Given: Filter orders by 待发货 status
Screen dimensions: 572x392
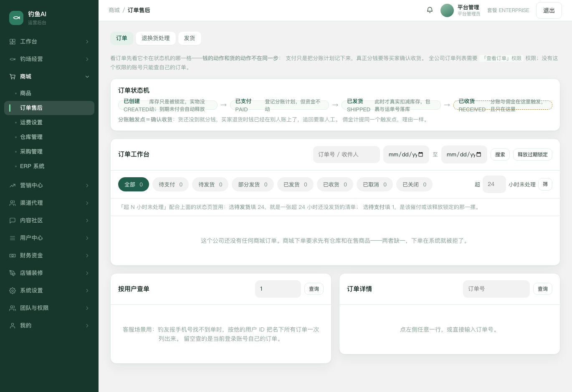Looking at the screenshot, I should (210, 185).
